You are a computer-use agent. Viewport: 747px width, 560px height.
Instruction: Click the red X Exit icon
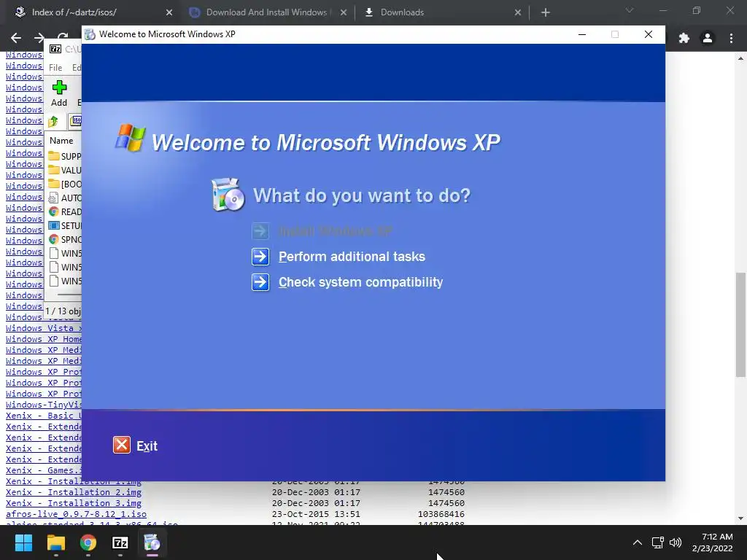pos(122,446)
